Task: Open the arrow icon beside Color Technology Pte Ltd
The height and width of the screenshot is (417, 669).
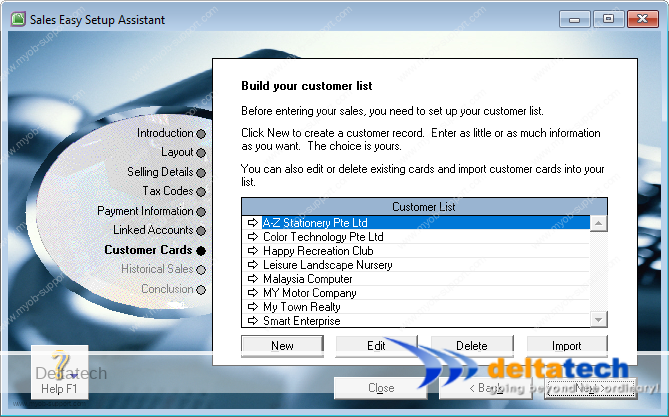Action: [253, 236]
